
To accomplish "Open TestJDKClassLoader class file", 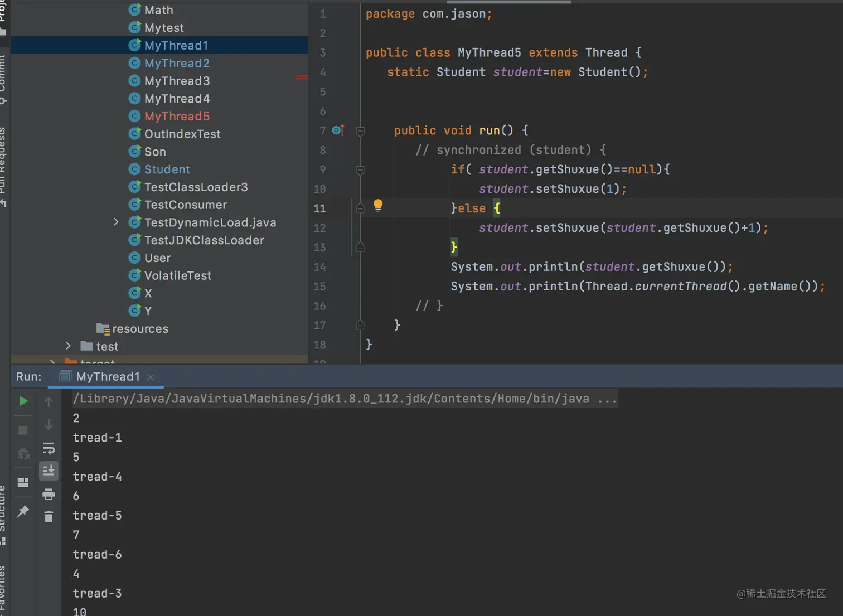I will click(204, 240).
